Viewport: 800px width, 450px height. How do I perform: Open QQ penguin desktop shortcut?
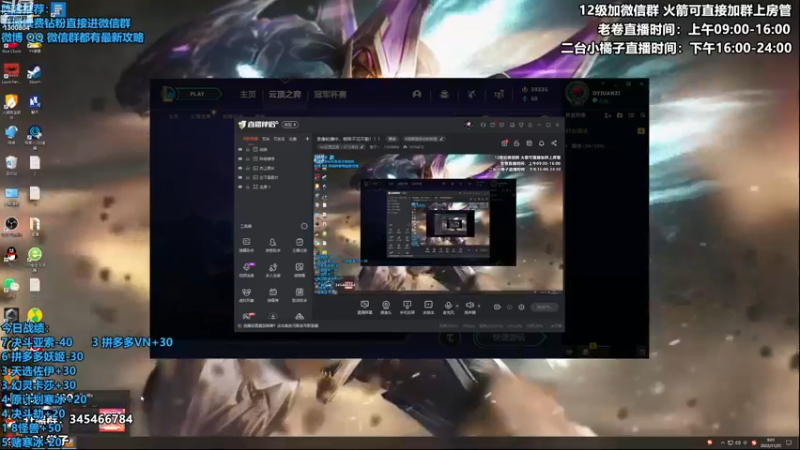pyautogui.click(x=11, y=257)
